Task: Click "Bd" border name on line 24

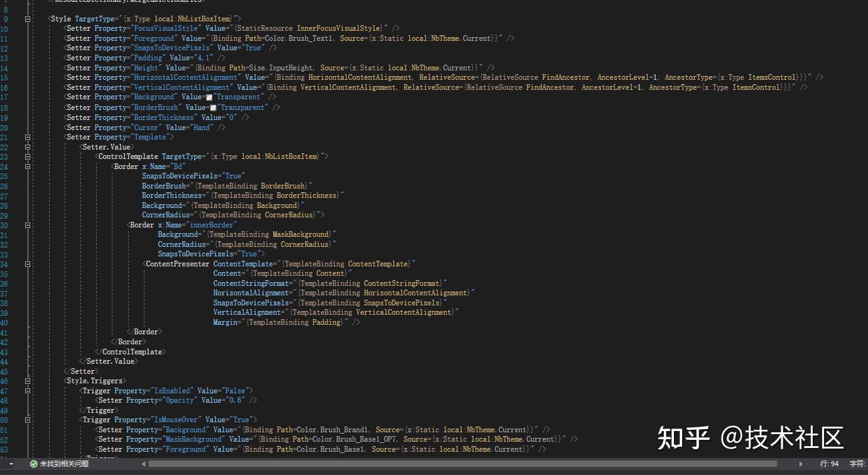Action: click(176, 167)
